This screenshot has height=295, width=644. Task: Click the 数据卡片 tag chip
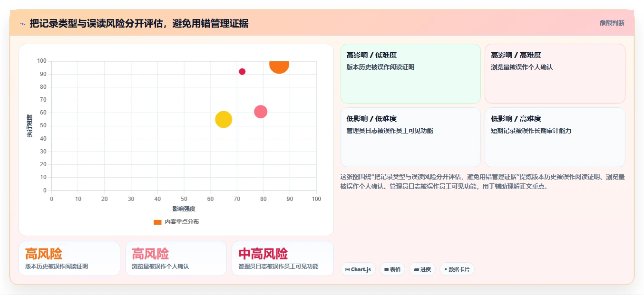coord(457,269)
